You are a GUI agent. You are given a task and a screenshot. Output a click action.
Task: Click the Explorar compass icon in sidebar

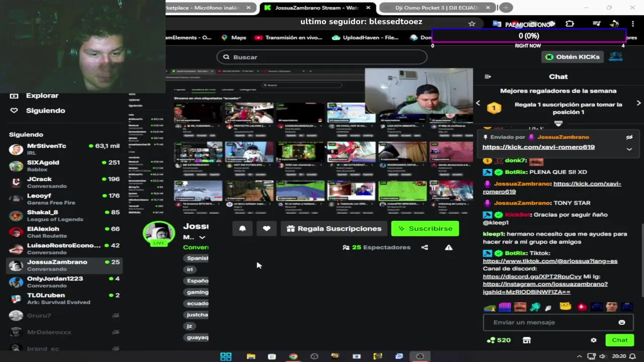point(14,96)
